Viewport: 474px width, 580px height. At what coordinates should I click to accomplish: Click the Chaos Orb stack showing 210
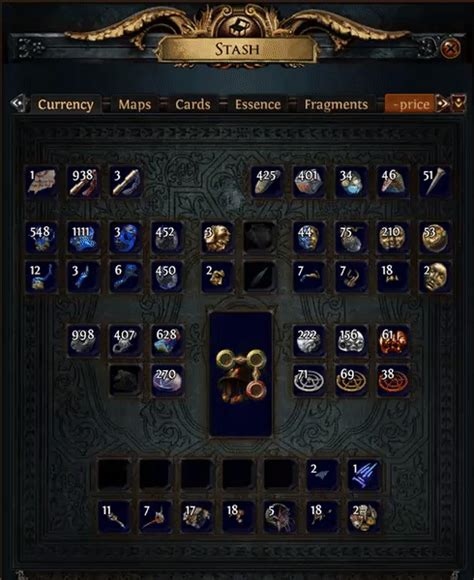pos(393,237)
